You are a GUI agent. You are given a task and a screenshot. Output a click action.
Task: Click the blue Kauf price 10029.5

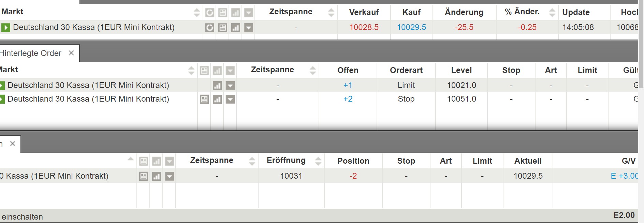(411, 27)
